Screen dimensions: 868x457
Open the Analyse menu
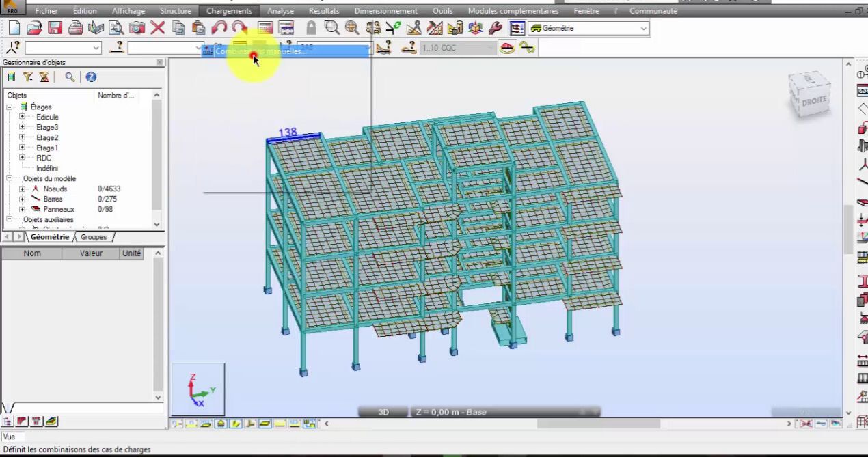tap(280, 11)
